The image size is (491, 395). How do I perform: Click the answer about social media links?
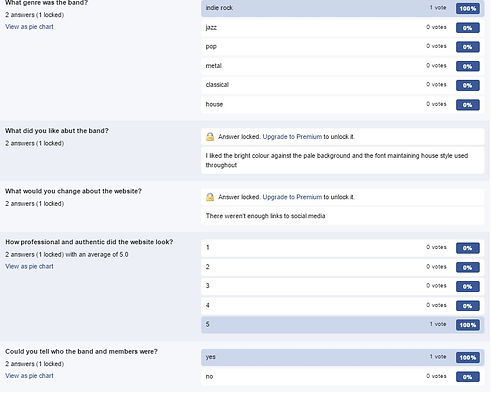[x=342, y=216]
